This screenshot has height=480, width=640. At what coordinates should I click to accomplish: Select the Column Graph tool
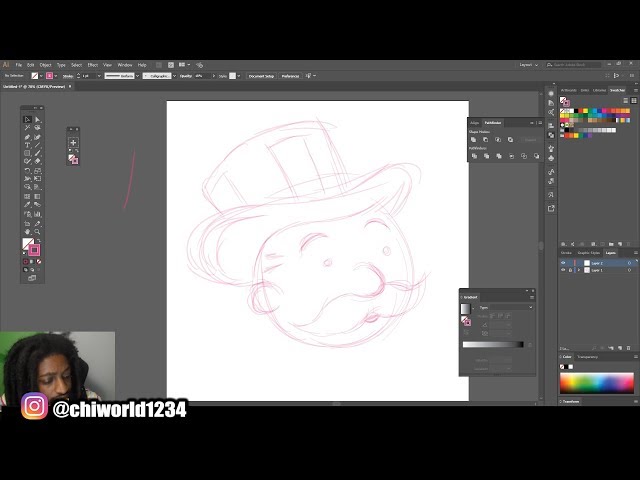click(x=38, y=214)
